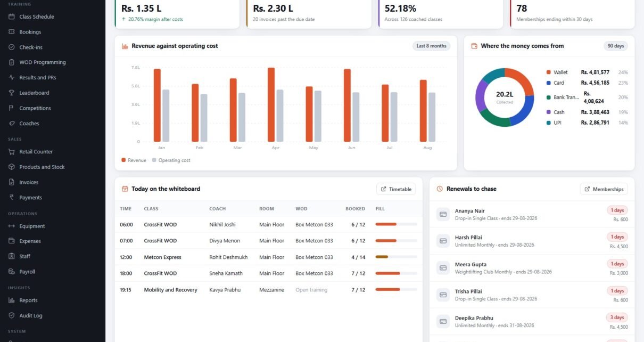Click the Equipment dumbbell icon
The width and height of the screenshot is (644, 342).
pyautogui.click(x=12, y=226)
